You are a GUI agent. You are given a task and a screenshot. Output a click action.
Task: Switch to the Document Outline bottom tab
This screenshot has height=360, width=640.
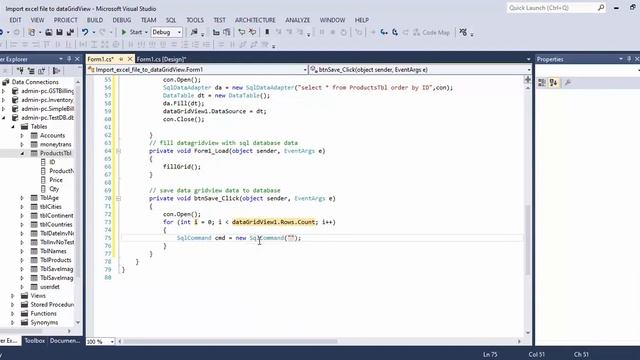tap(65, 341)
